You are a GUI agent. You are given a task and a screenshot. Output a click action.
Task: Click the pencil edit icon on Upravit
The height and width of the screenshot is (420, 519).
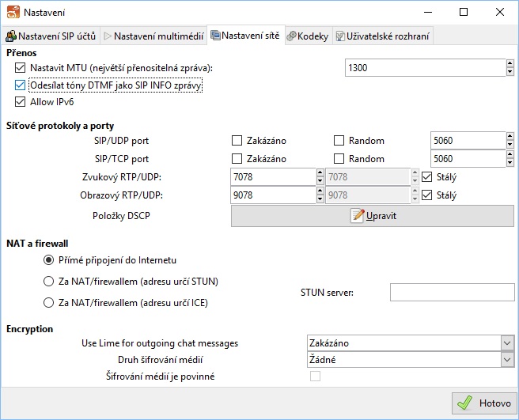pyautogui.click(x=357, y=216)
